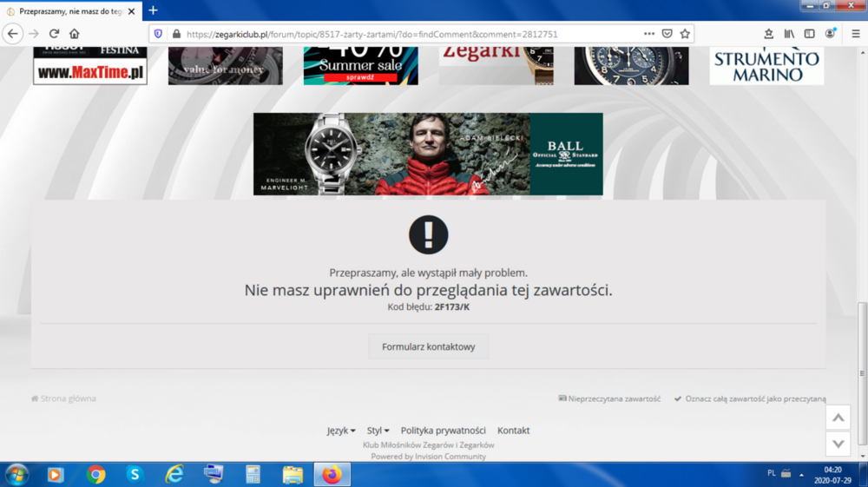Open the BALL Engineer Marvelight banner
Image resolution: width=868 pixels, height=487 pixels.
coord(428,154)
